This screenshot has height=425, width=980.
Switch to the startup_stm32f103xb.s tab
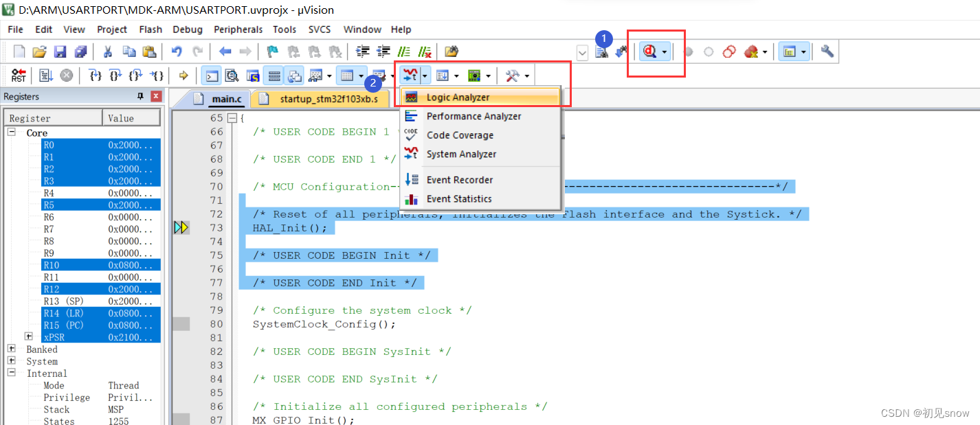(x=320, y=99)
